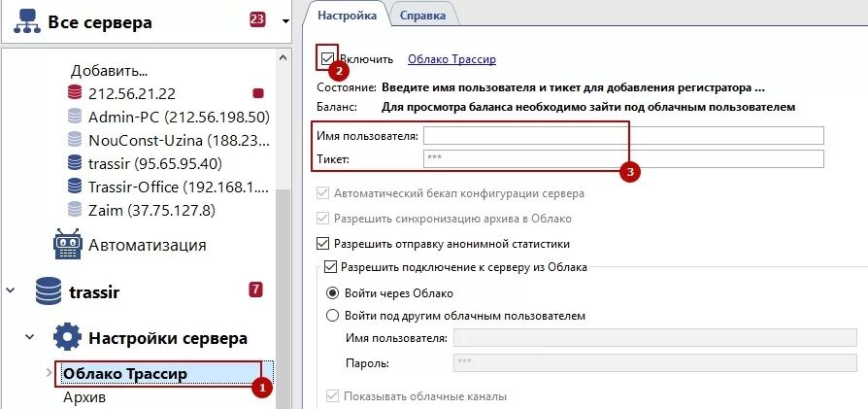
Task: Click the blue server icon for trassir (95.65.95.40)
Action: coord(74,163)
